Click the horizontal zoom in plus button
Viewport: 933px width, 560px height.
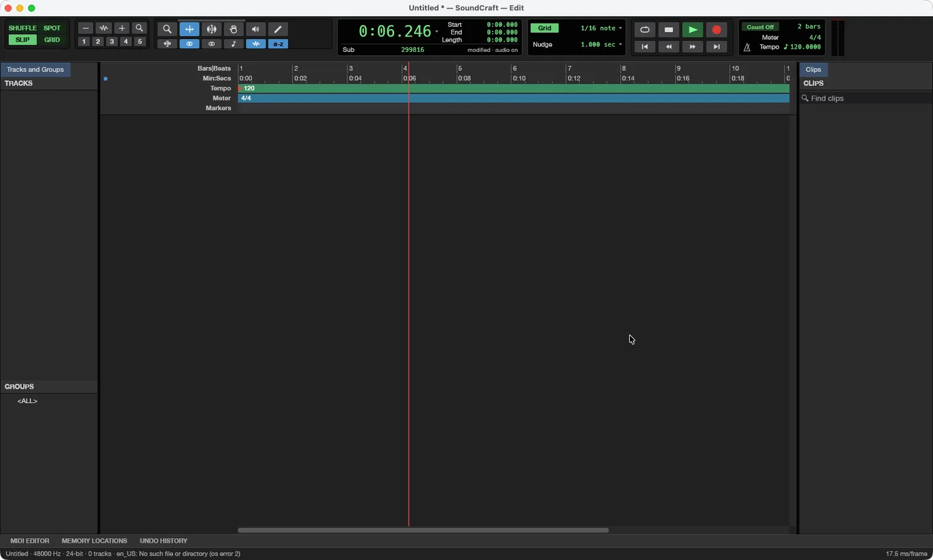pyautogui.click(x=122, y=28)
